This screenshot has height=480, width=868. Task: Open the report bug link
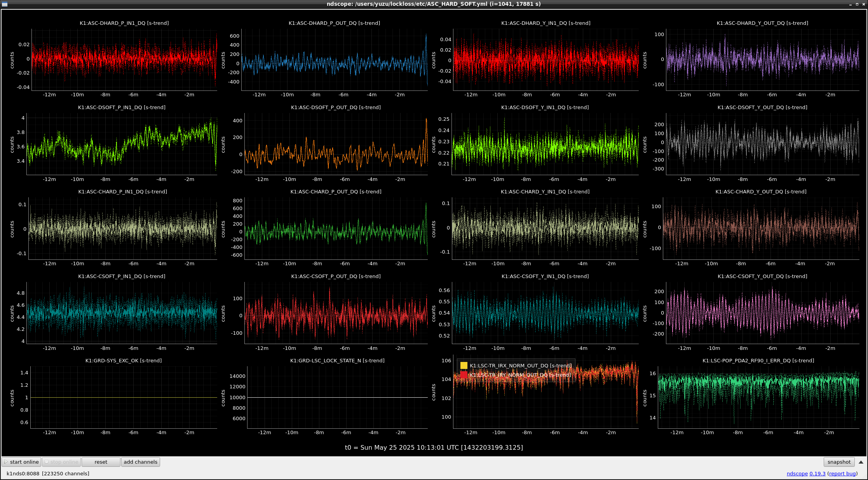842,473
